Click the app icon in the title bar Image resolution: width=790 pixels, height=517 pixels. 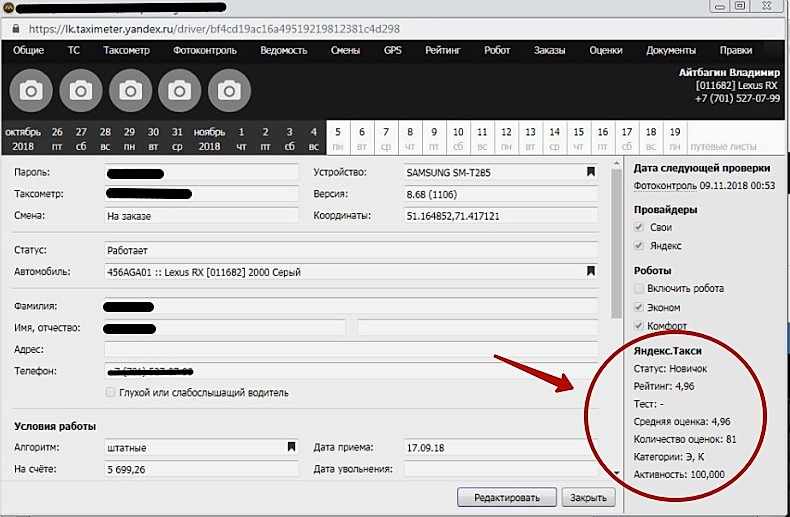[x=8, y=7]
